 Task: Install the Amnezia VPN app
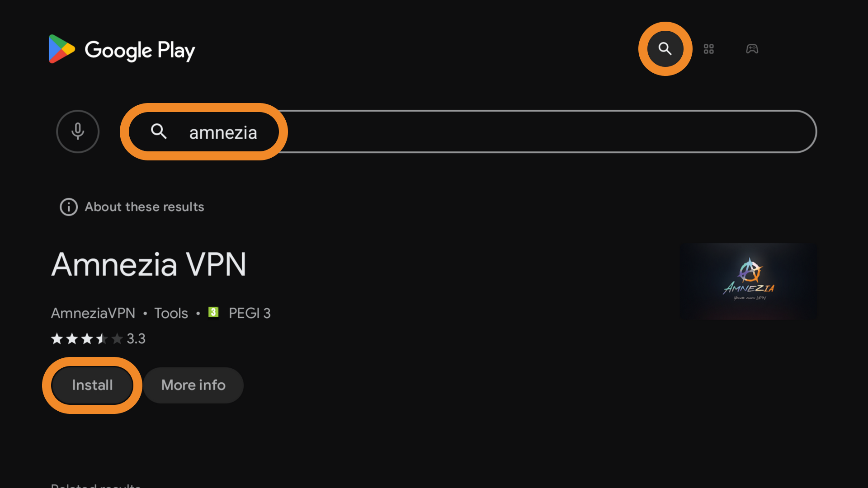coord(92,385)
